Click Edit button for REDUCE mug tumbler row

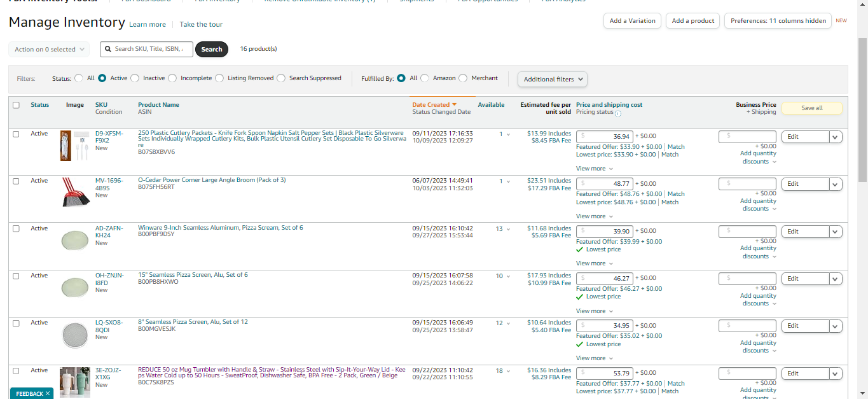805,374
